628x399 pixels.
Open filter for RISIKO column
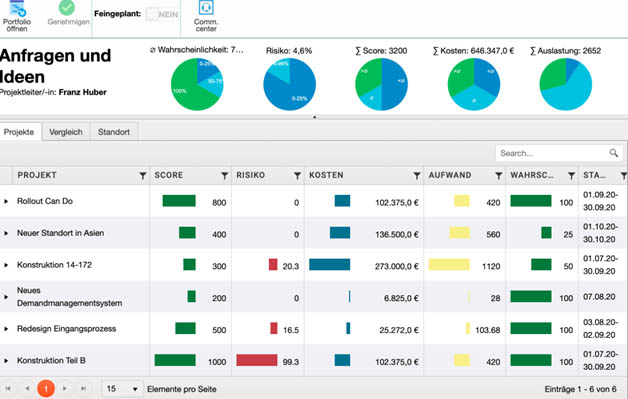coord(297,175)
